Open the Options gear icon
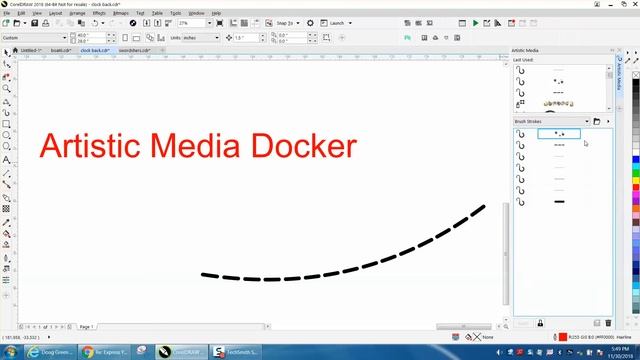640x360 pixels. tap(310, 23)
